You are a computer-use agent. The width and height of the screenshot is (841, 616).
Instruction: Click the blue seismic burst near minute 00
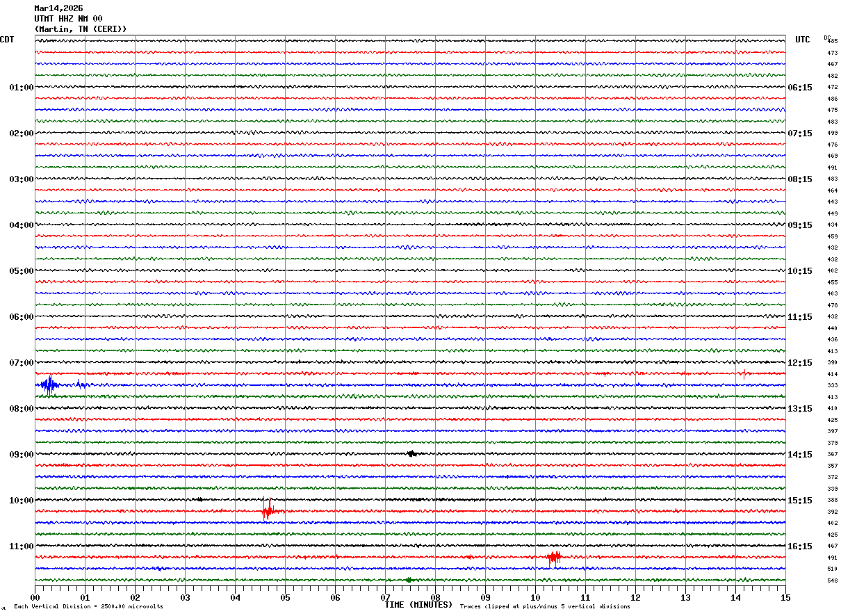tap(49, 384)
